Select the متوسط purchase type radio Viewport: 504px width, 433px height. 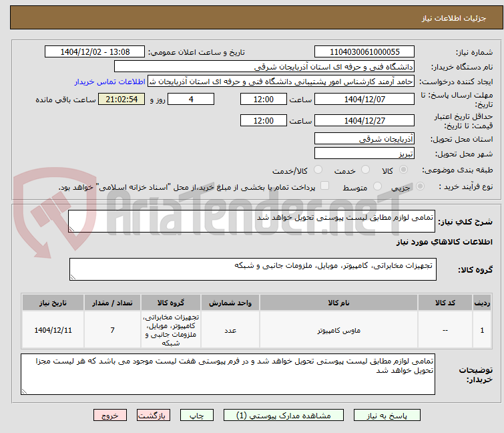[x=377, y=186]
